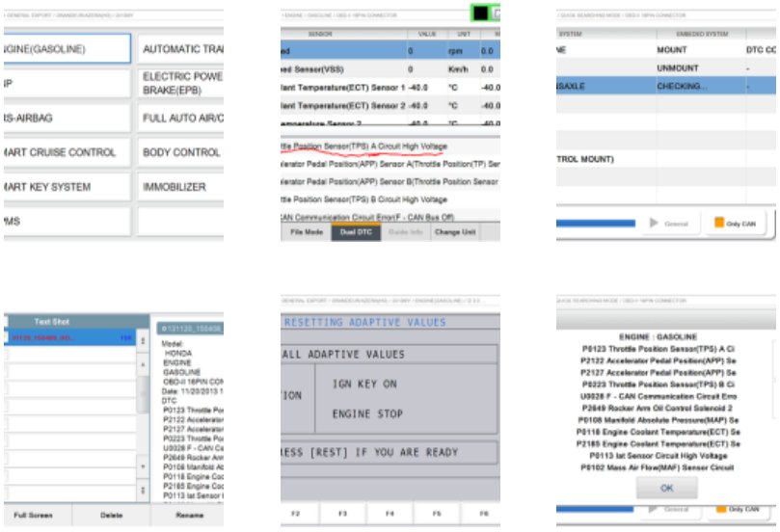Screen dimensions: 780x532
Task: Select the underlined TPS A Circuit High Voltage code
Action: [x=390, y=146]
